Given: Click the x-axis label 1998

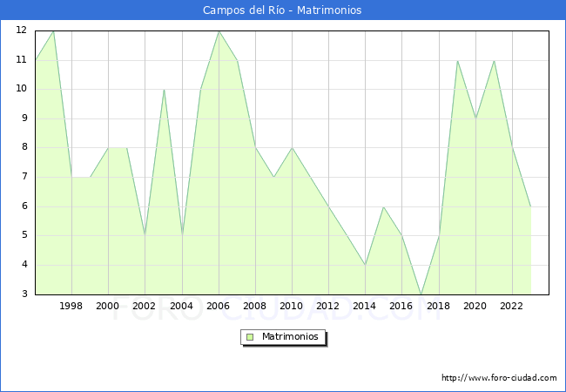Looking at the screenshot, I should click(71, 306).
